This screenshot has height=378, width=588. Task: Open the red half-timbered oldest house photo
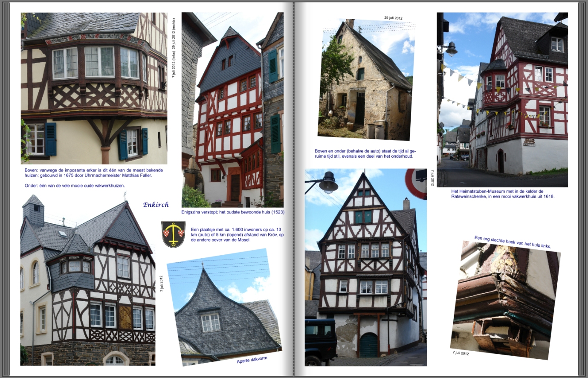[232, 110]
